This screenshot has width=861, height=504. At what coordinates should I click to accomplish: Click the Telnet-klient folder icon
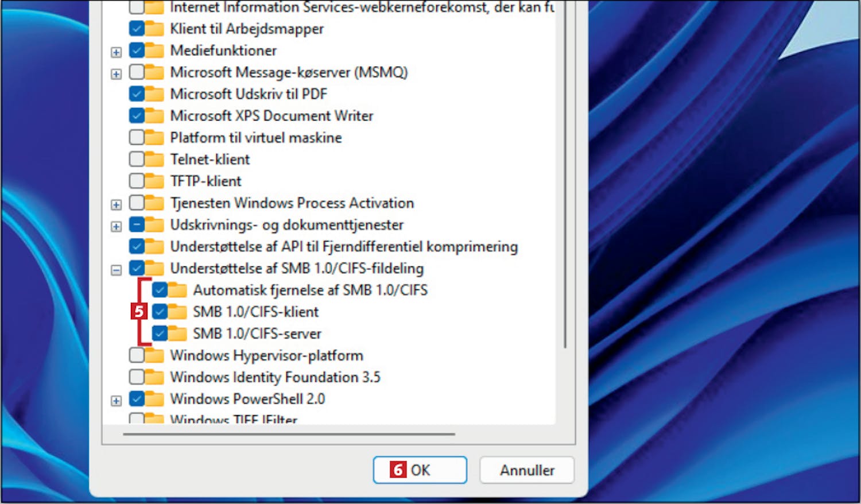[x=154, y=159]
